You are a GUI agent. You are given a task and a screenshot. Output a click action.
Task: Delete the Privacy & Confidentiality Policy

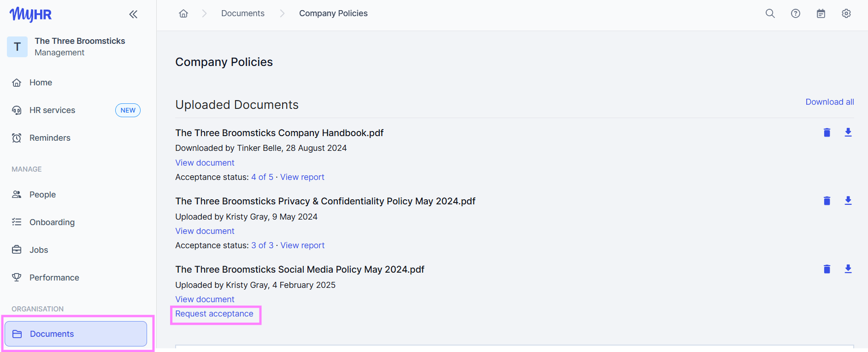click(827, 201)
